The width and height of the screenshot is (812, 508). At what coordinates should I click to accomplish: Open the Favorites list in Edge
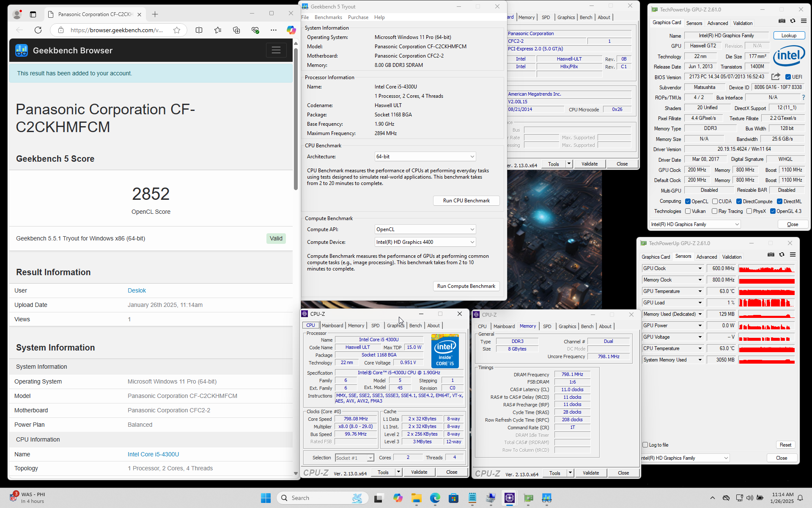[x=218, y=30]
